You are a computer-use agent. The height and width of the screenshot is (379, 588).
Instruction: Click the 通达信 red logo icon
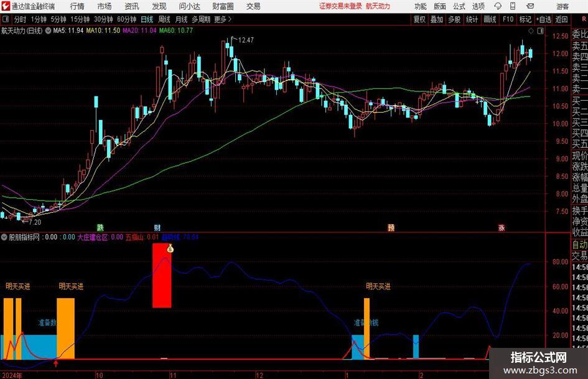click(5, 6)
